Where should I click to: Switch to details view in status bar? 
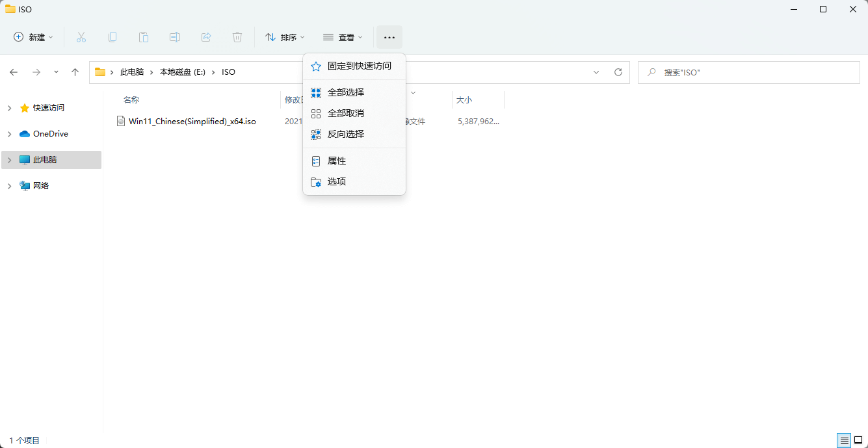tap(844, 440)
